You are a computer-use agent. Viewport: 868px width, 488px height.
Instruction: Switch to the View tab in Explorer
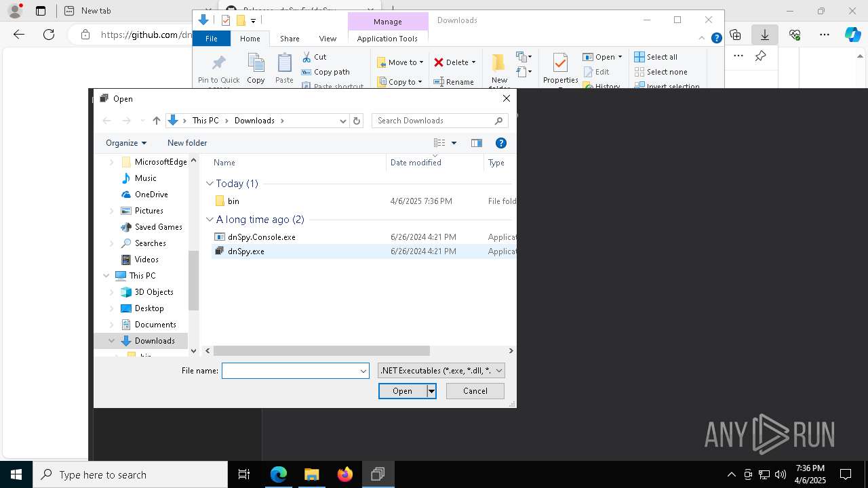tap(328, 39)
